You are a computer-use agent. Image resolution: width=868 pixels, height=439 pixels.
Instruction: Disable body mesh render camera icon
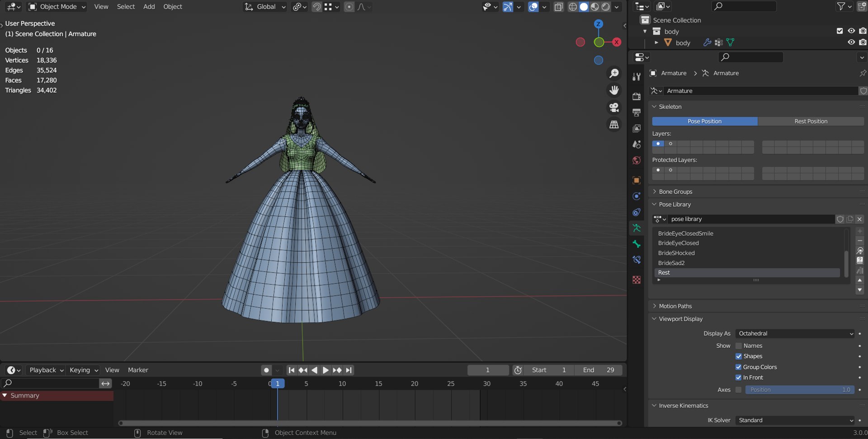click(863, 42)
